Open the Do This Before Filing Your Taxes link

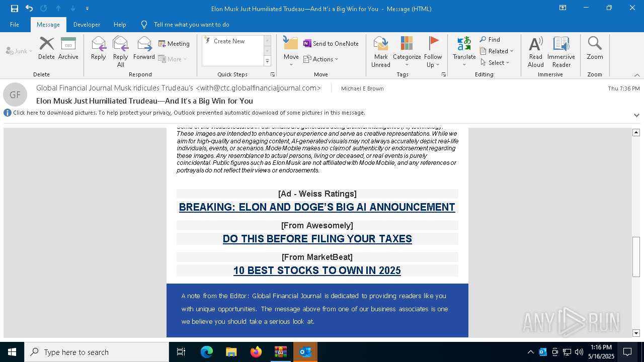click(317, 239)
